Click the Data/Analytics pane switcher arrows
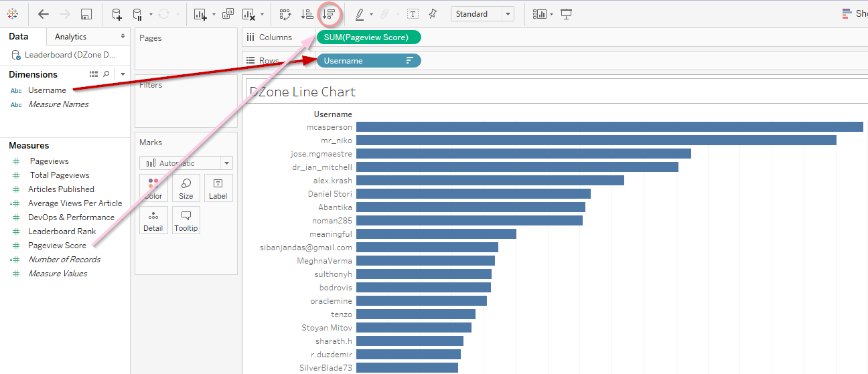The image size is (868, 374). point(123,36)
